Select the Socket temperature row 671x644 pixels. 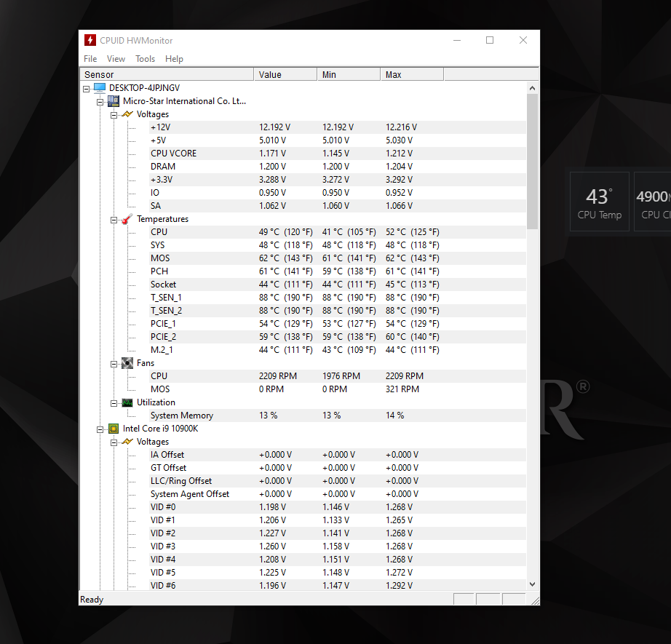337,285
